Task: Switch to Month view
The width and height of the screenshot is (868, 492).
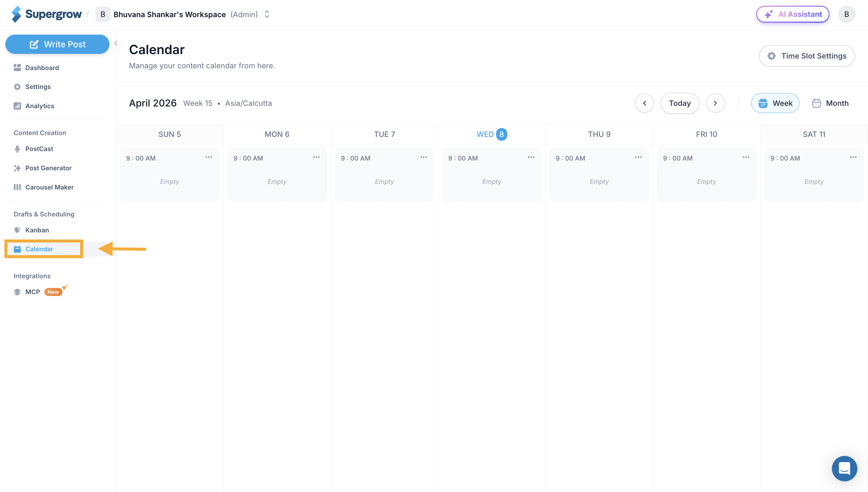Action: pyautogui.click(x=830, y=103)
